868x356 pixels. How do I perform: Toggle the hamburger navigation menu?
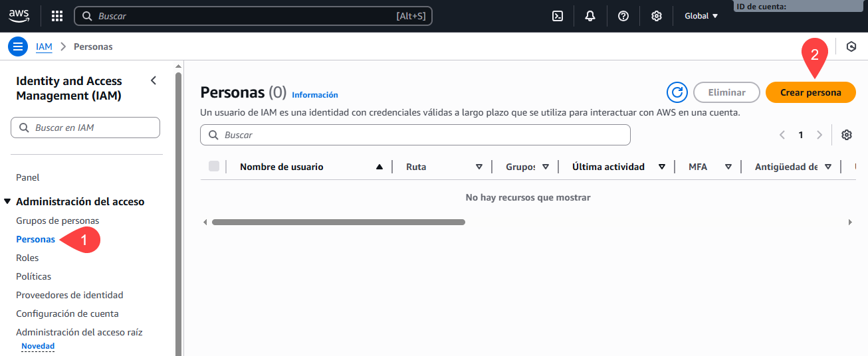(x=18, y=46)
